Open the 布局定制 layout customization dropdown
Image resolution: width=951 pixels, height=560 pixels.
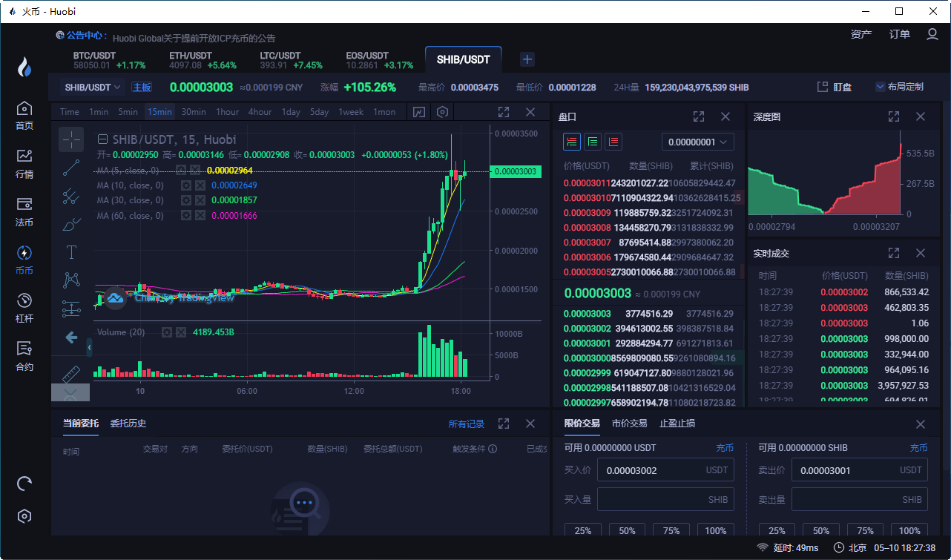point(899,87)
